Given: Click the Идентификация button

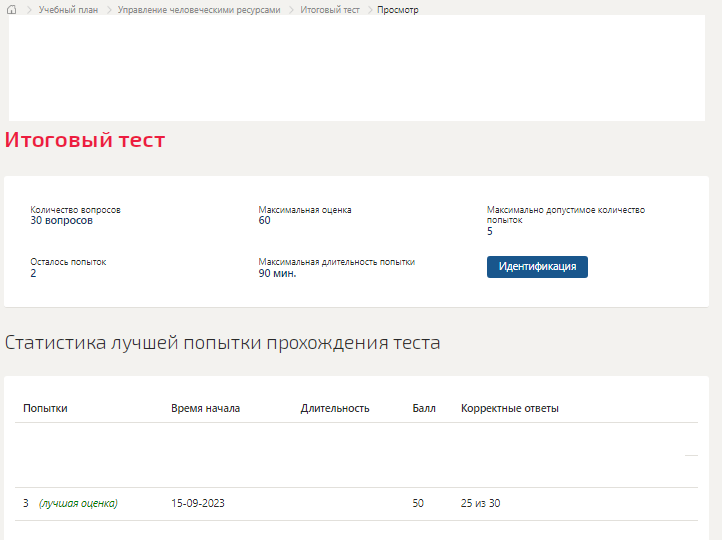Looking at the screenshot, I should tap(537, 267).
